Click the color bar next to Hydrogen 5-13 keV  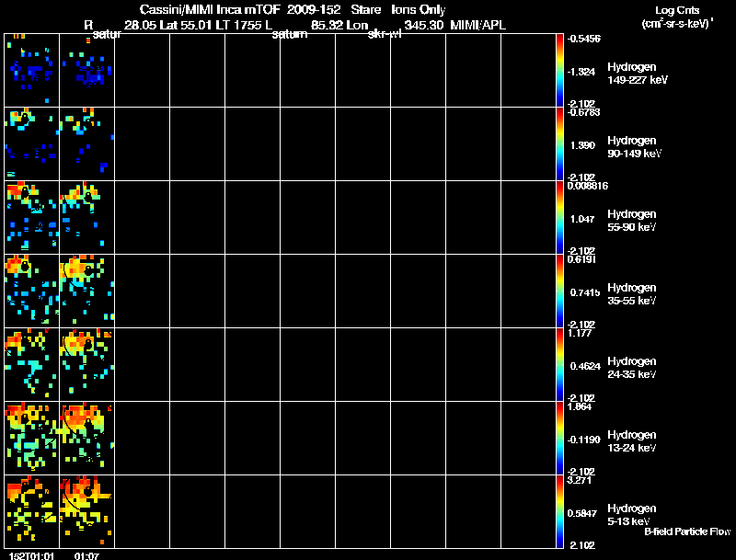pos(559,511)
